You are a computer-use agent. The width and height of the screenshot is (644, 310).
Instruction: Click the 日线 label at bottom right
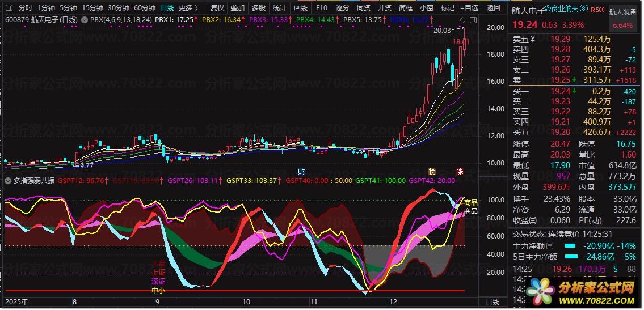493,302
